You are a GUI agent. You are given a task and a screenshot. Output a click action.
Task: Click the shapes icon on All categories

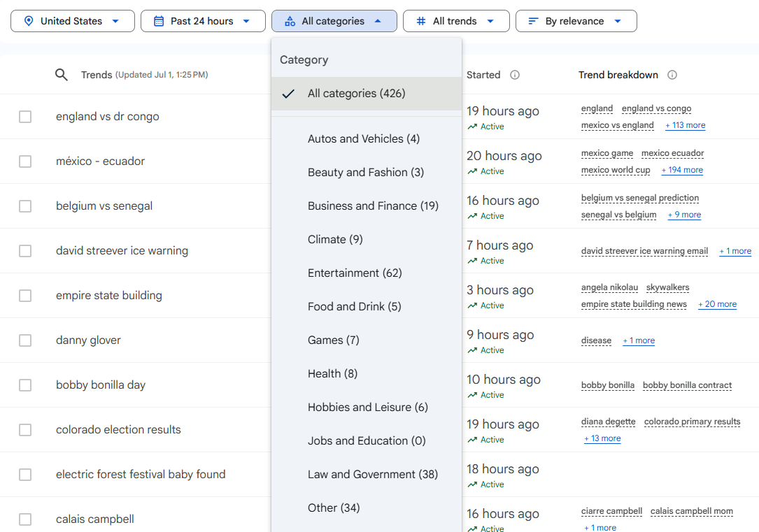[290, 21]
